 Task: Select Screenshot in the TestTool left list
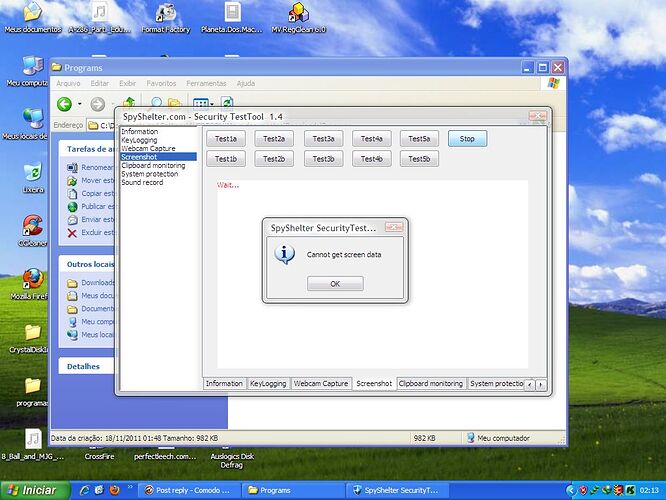pyautogui.click(x=158, y=157)
